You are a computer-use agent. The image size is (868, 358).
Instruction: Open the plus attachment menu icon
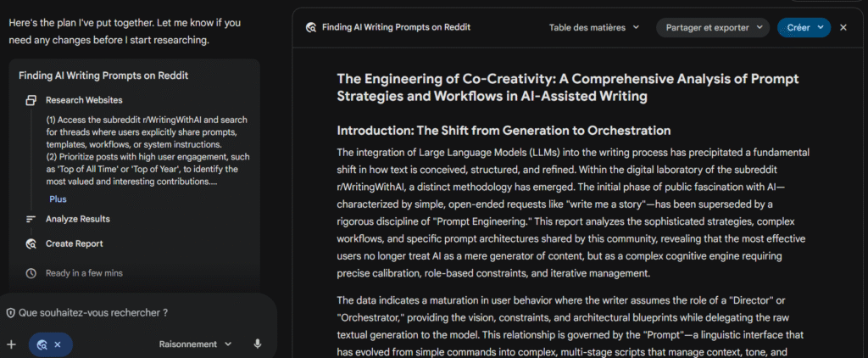tap(11, 344)
